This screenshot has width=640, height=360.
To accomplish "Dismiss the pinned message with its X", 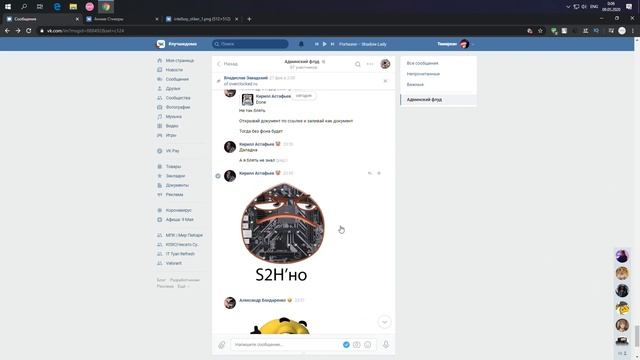I will click(x=385, y=81).
